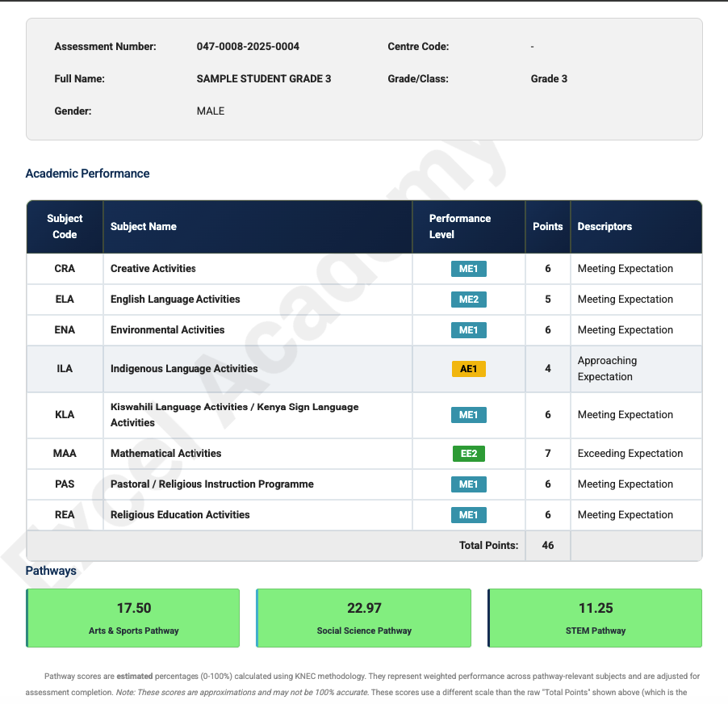Viewport: 728px width, 704px height.
Task: Select the Social Science Pathway card
Action: point(363,618)
